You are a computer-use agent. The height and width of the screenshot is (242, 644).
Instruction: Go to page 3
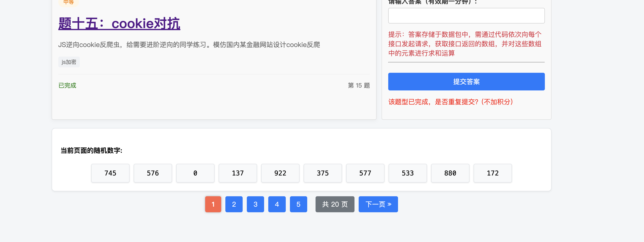(x=255, y=204)
